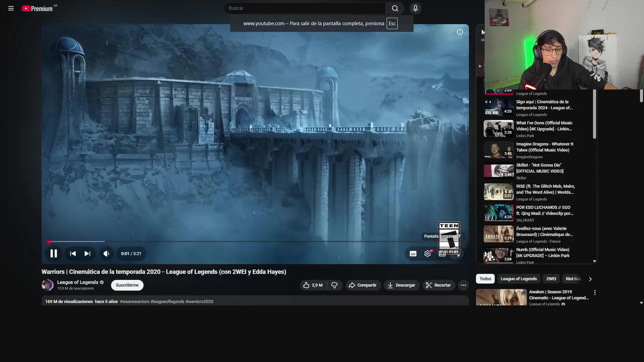Screen dimensions: 644x362
Task: Enter full screen mode
Action: click(457, 254)
